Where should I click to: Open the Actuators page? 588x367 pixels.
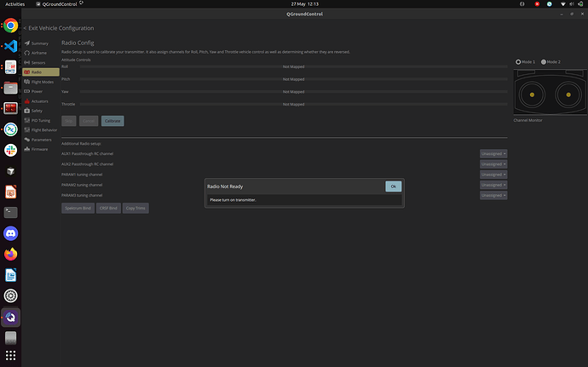click(41, 101)
